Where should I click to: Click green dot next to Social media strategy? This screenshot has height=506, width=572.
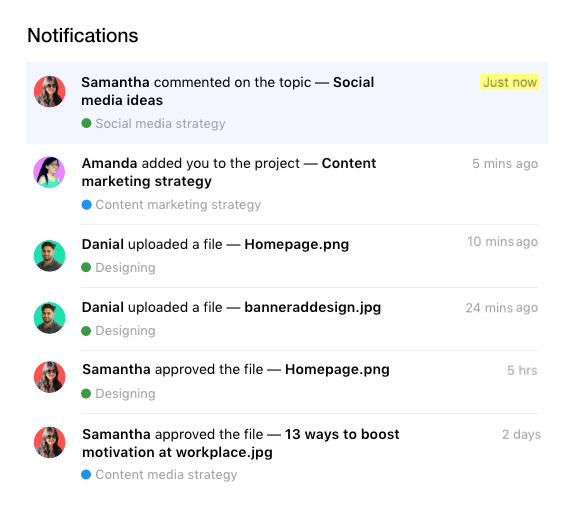(86, 123)
